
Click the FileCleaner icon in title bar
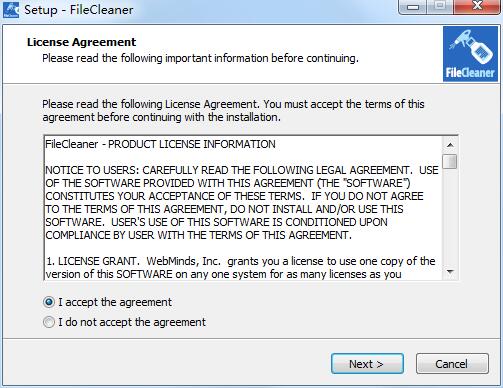[x=11, y=9]
